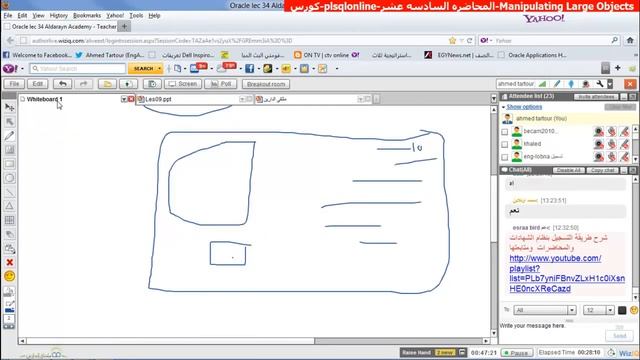This screenshot has width=640, height=360.
Task: Open the smiley emoticon tool
Action: [x=10, y=276]
